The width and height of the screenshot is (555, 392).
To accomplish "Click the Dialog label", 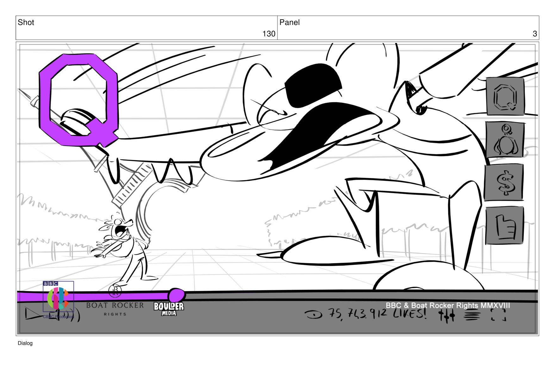I will 25,343.
